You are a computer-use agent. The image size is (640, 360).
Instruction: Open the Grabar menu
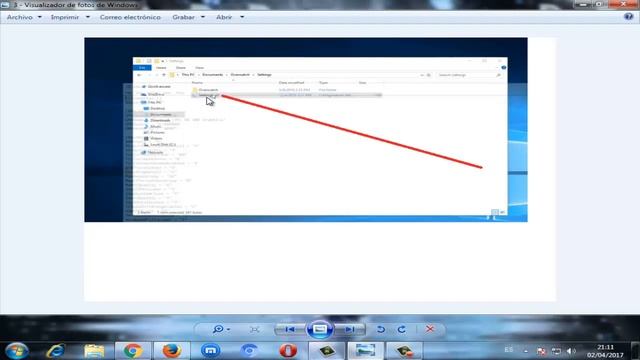[x=183, y=17]
